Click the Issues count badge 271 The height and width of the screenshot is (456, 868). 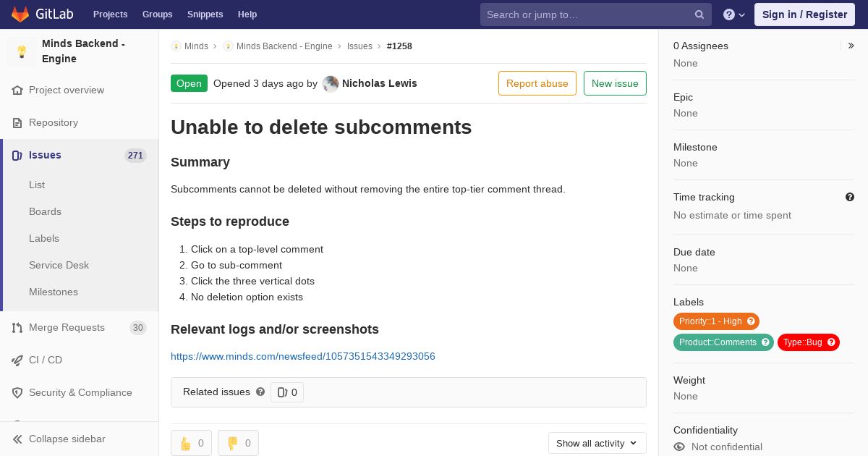(135, 156)
